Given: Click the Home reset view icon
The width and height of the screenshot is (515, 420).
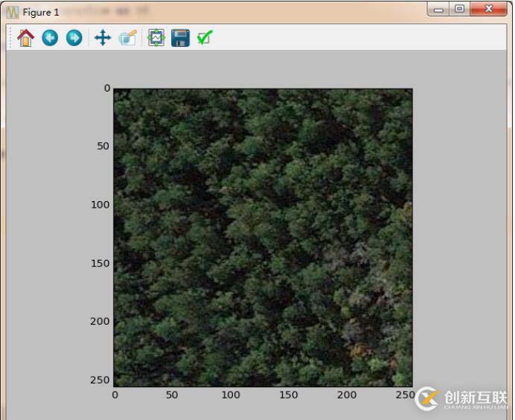Looking at the screenshot, I should tap(26, 38).
